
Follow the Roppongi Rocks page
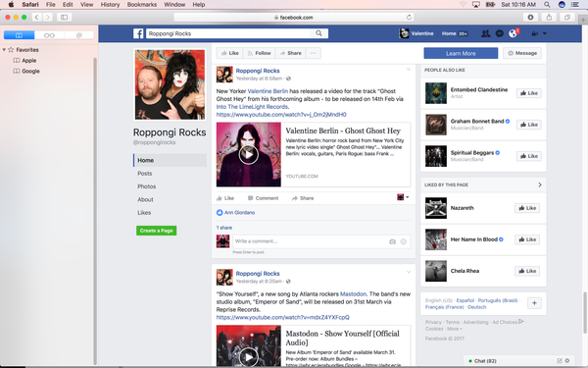[x=259, y=53]
